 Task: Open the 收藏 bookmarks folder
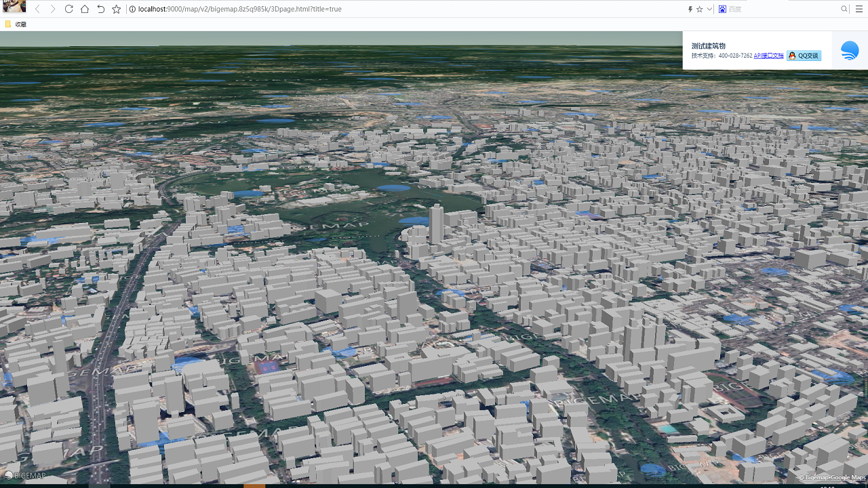tap(16, 24)
